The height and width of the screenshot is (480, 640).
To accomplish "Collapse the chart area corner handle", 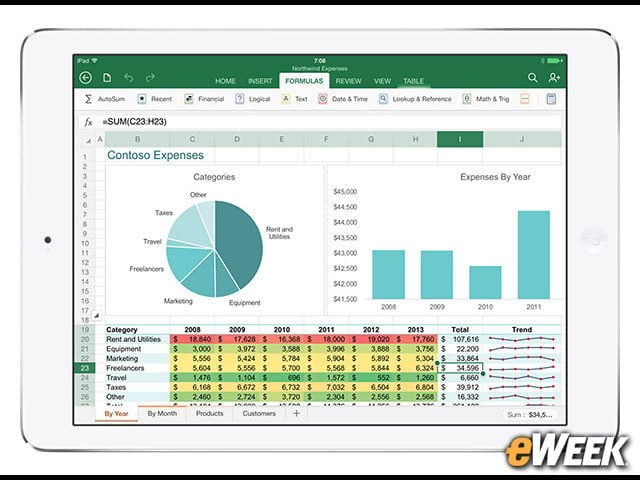I will pos(96,316).
